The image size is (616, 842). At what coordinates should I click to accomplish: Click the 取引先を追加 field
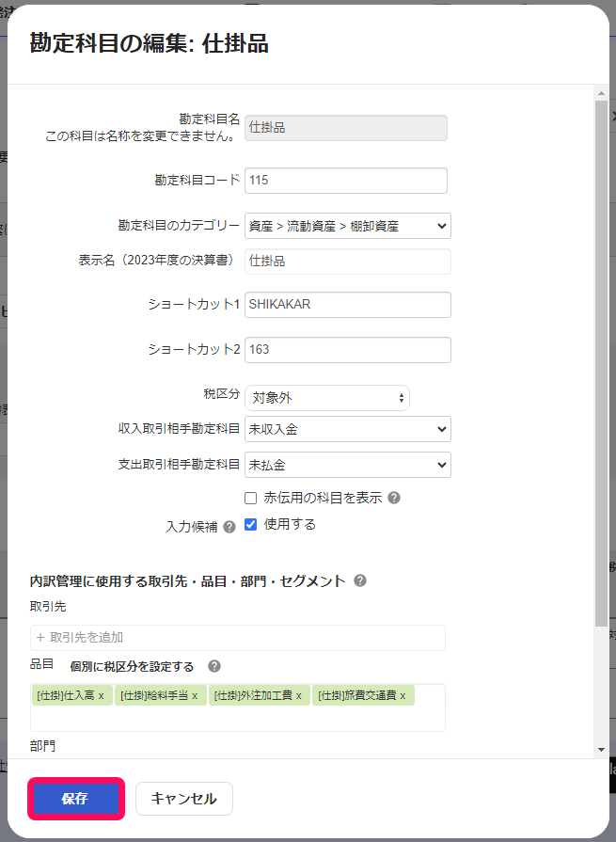pyautogui.click(x=238, y=638)
